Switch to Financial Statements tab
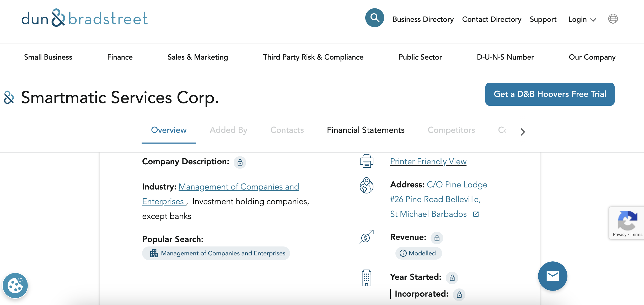 tap(366, 130)
